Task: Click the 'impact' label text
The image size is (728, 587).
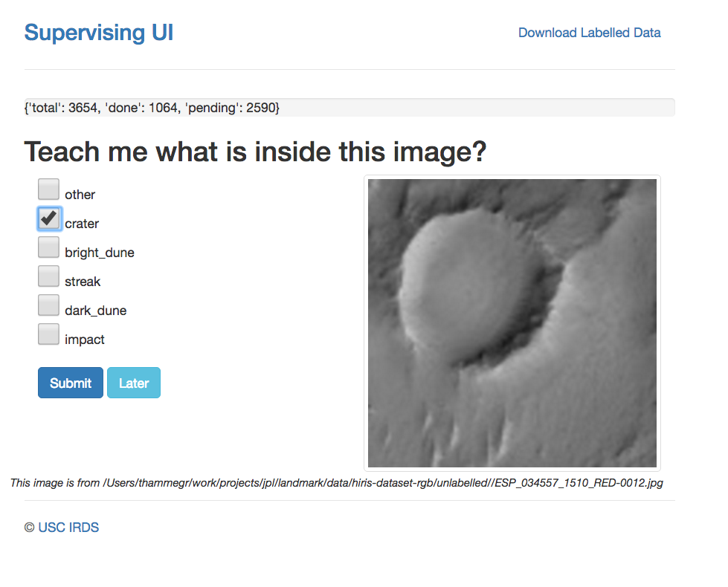Action: (85, 340)
